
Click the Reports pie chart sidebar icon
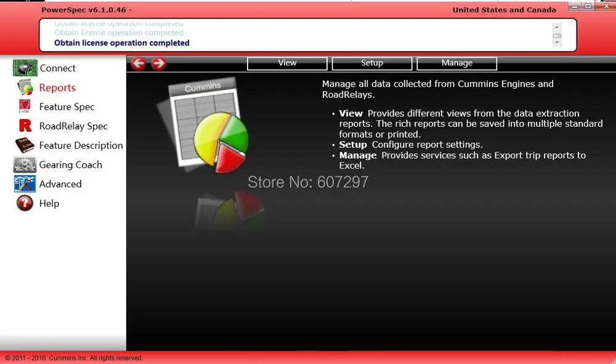tap(25, 87)
